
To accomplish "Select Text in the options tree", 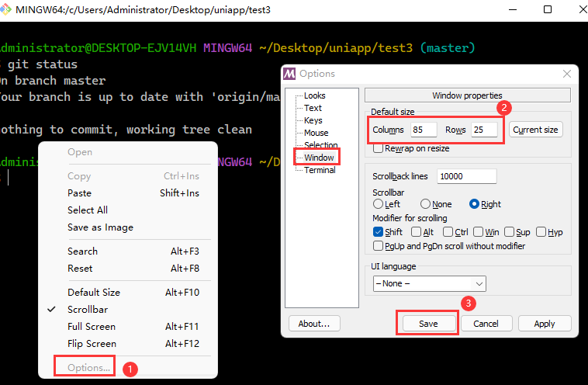I will (x=313, y=108).
